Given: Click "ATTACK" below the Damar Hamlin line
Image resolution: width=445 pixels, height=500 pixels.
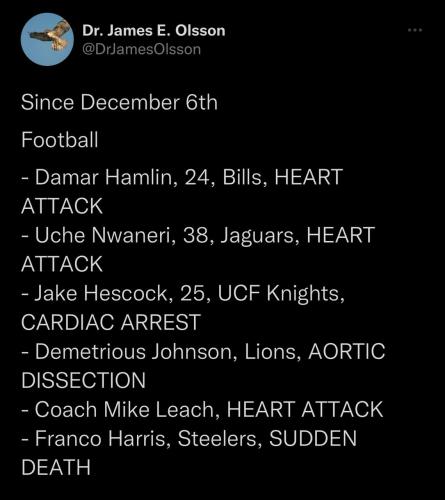Looking at the screenshot, I should click(62, 206).
